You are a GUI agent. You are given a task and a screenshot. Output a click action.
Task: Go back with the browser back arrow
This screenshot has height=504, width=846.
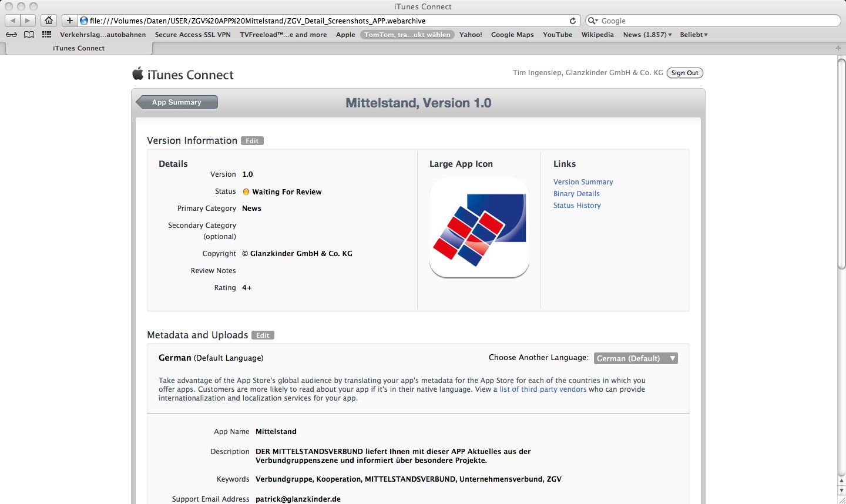[13, 21]
